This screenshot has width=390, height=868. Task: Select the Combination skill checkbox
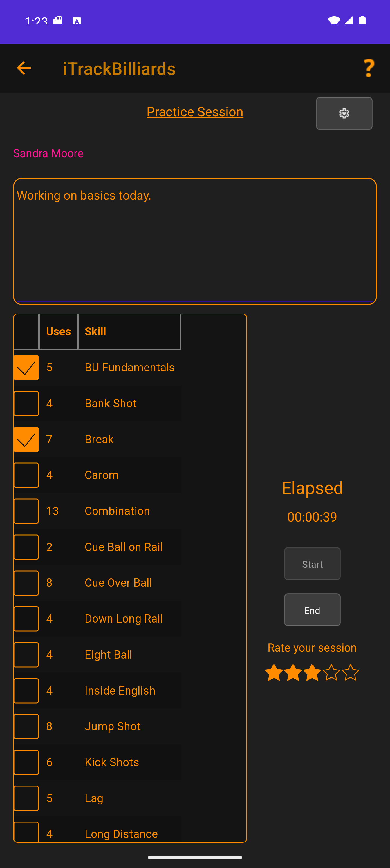(x=26, y=511)
